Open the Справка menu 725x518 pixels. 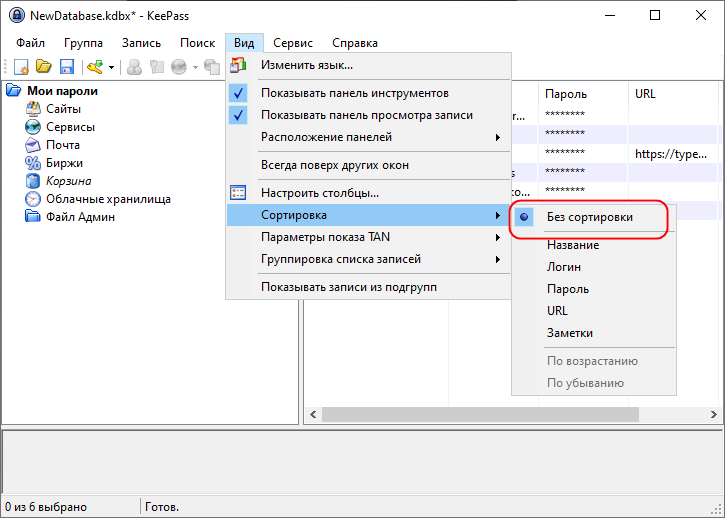[355, 43]
